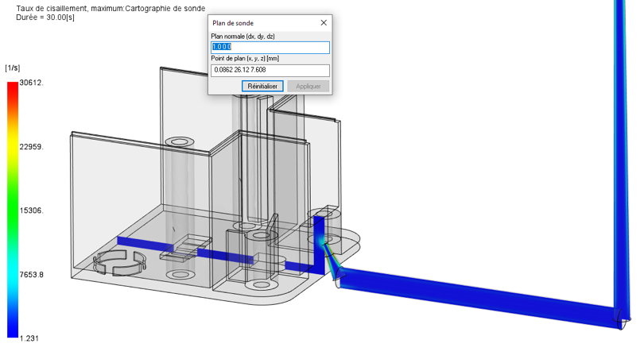The height and width of the screenshot is (359, 644).
Task: Close the Plan de sonde dialog
Action: pyautogui.click(x=324, y=23)
